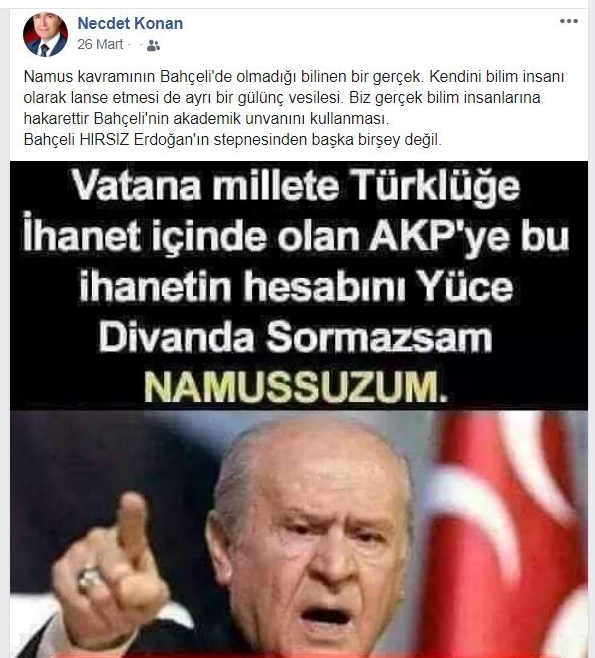Select caption line "hakarettir Bahçeli'nin akademik"
This screenshot has height=658, width=595.
click(206, 119)
